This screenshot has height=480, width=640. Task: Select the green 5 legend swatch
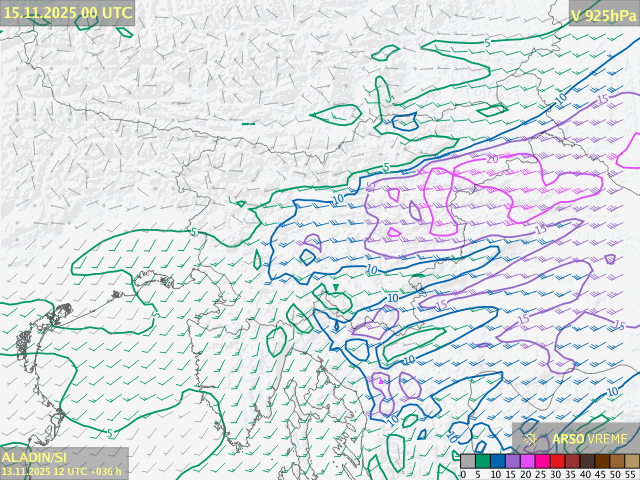click(x=482, y=461)
